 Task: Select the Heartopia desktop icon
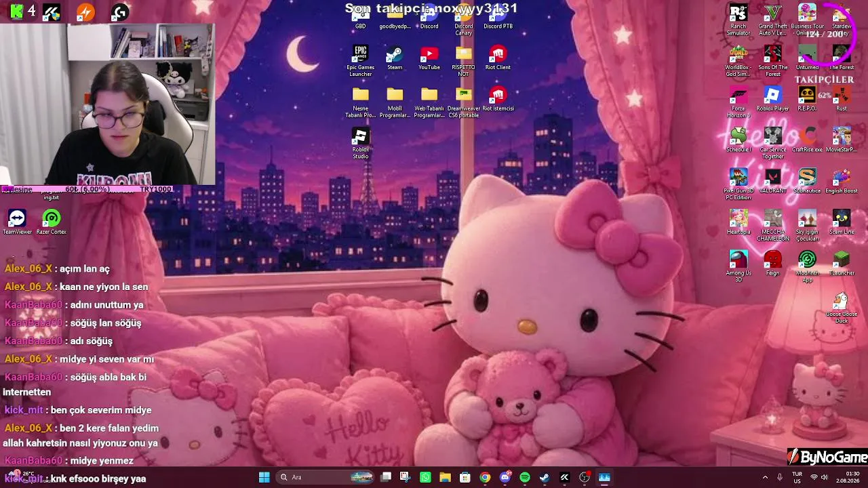(x=738, y=222)
